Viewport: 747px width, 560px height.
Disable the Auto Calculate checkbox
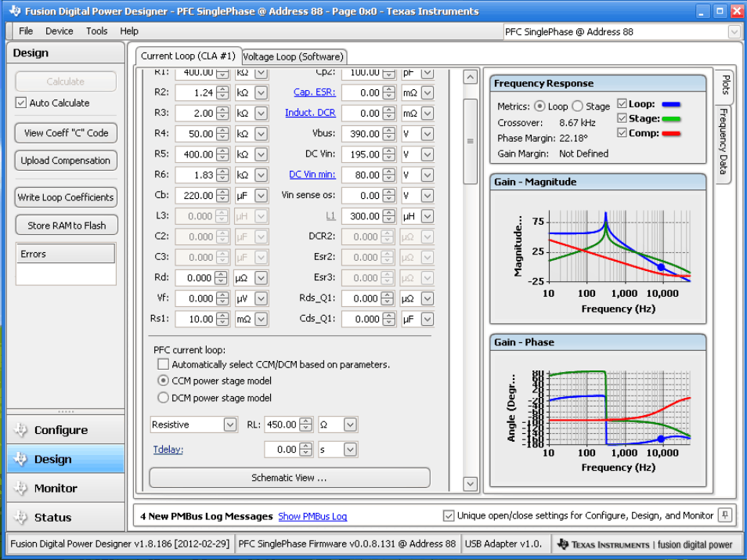[21, 103]
